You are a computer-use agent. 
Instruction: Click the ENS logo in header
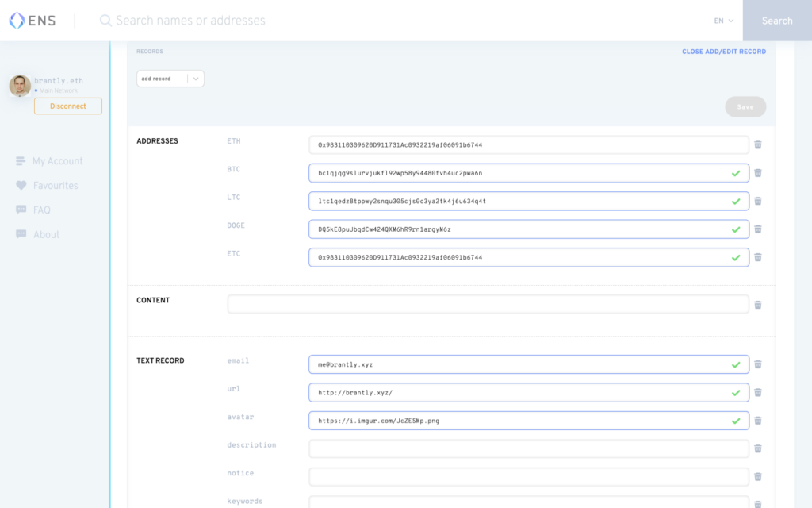33,21
